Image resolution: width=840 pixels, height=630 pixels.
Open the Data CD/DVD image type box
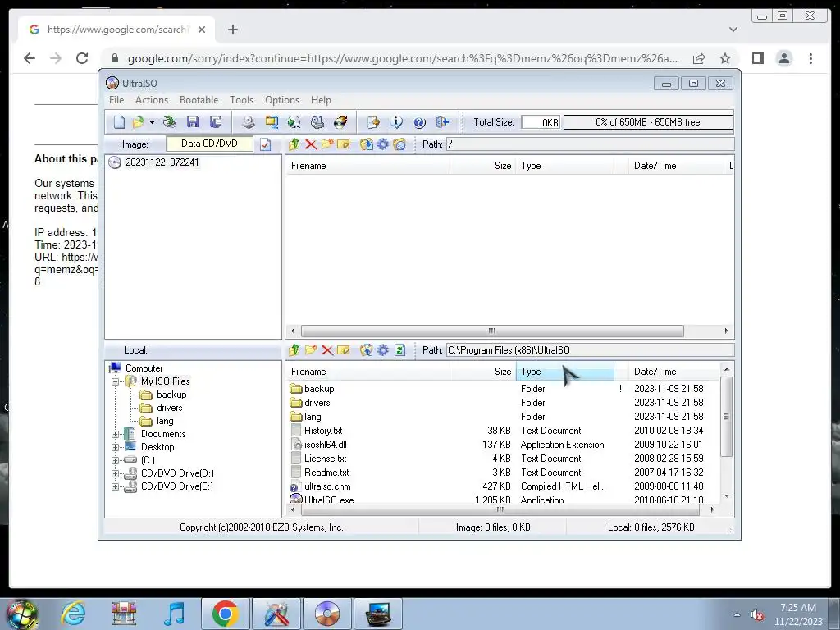(209, 144)
